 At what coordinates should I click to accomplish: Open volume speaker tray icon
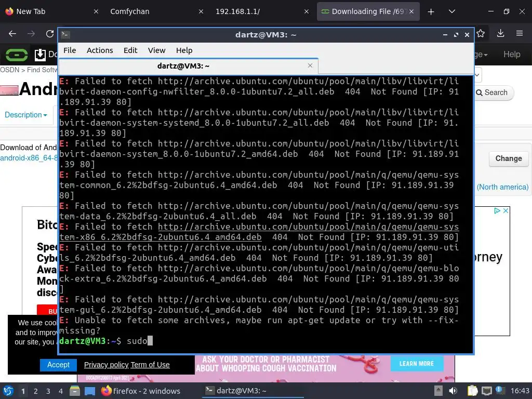[x=453, y=391]
